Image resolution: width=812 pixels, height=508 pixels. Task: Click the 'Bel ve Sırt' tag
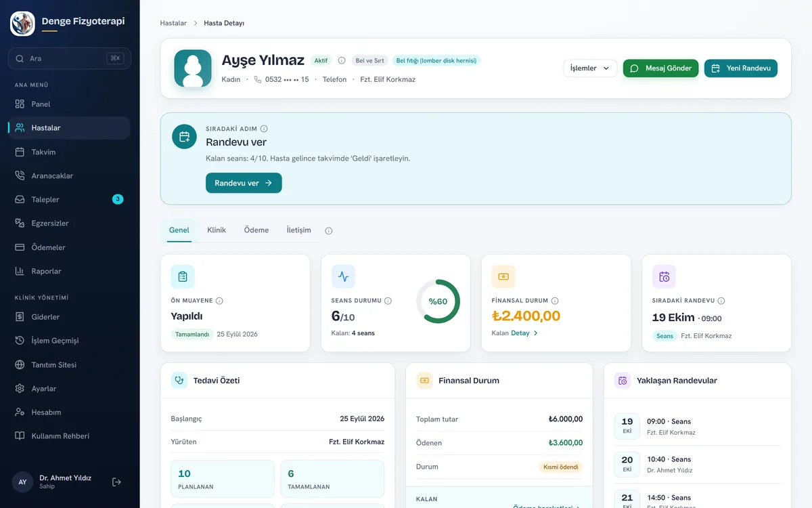(x=369, y=60)
